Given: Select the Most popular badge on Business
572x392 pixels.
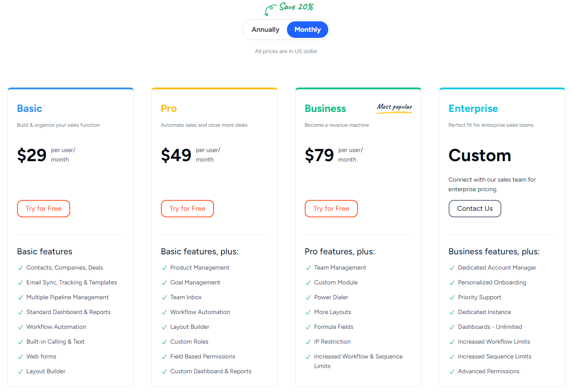Looking at the screenshot, I should [x=394, y=107].
